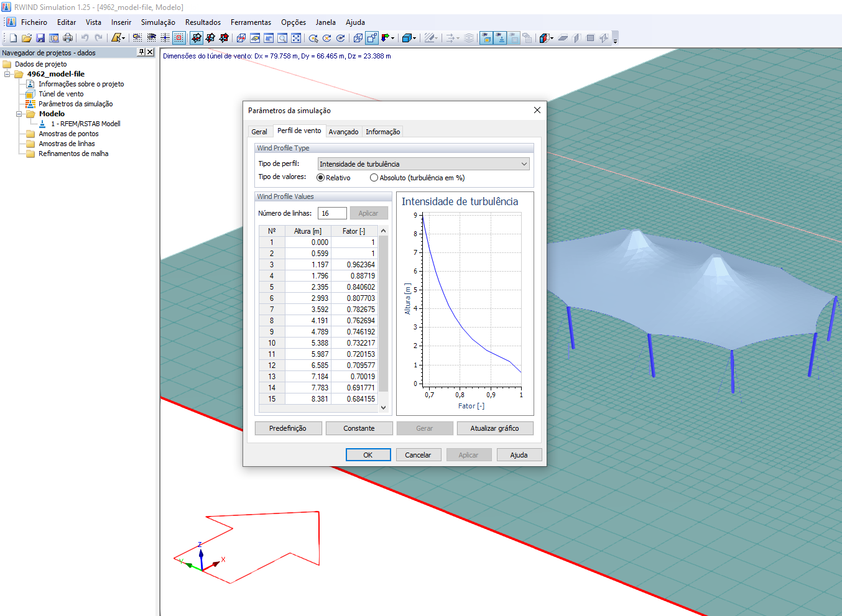
Task: Open the Ferramentas menu
Action: click(251, 22)
